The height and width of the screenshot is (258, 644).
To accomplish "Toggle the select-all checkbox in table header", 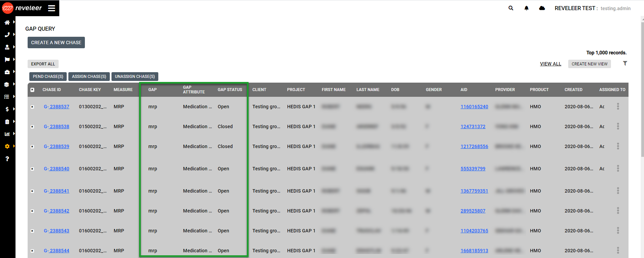I will pyautogui.click(x=32, y=90).
